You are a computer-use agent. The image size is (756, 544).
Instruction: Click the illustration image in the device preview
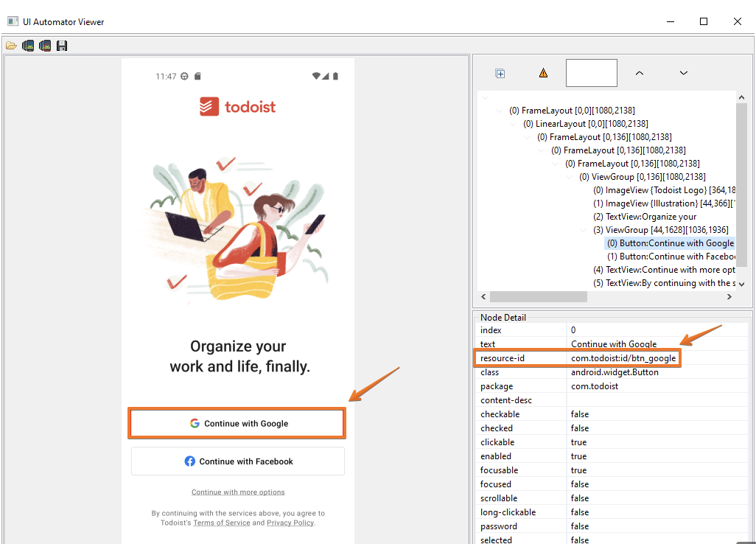pyautogui.click(x=238, y=229)
